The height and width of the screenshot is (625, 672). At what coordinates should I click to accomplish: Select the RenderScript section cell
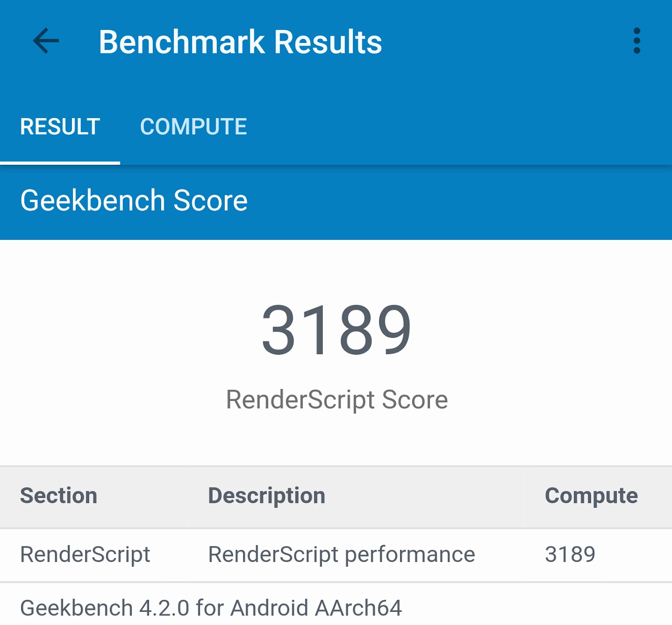click(85, 555)
